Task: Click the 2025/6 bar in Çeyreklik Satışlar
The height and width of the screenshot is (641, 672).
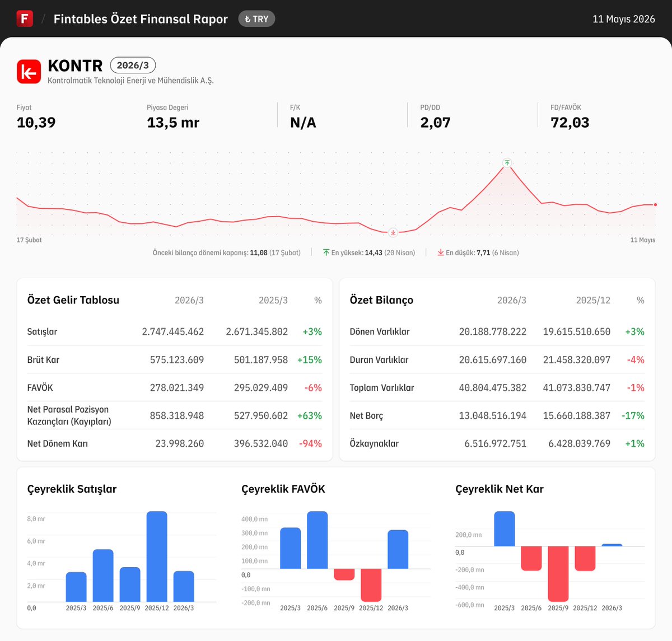Action: coord(103,576)
